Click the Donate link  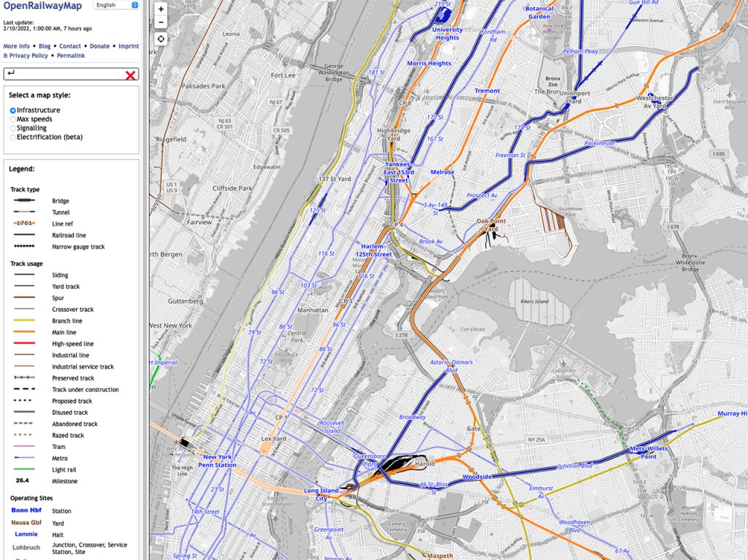click(x=99, y=46)
